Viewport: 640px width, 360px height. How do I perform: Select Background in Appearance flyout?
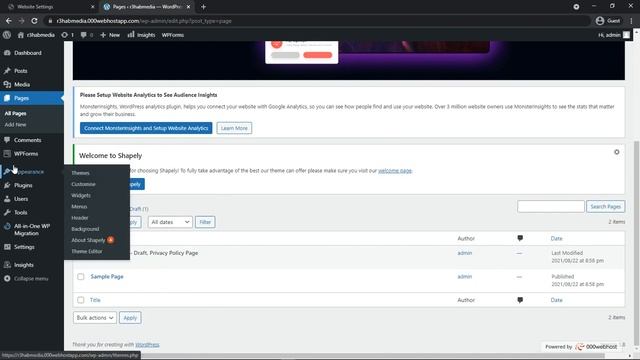[x=85, y=229]
